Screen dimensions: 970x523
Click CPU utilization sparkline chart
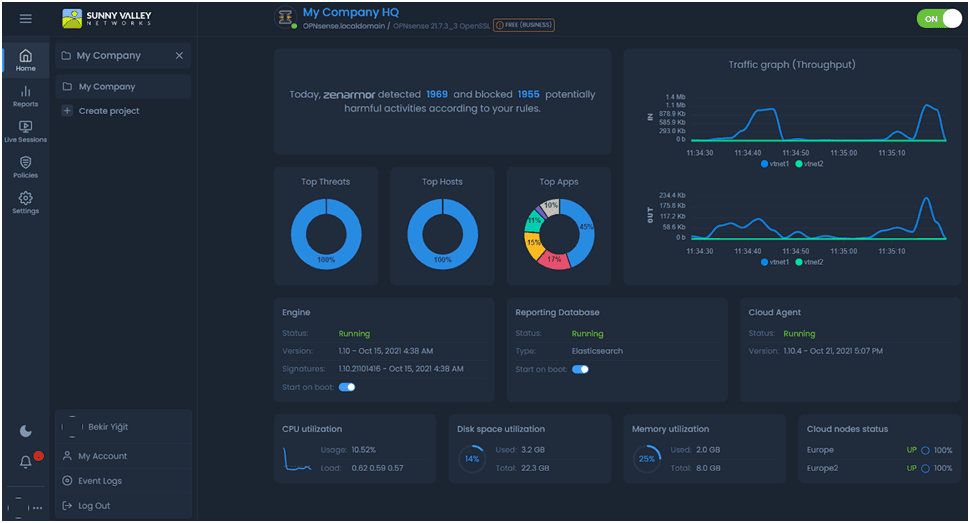pos(297,459)
